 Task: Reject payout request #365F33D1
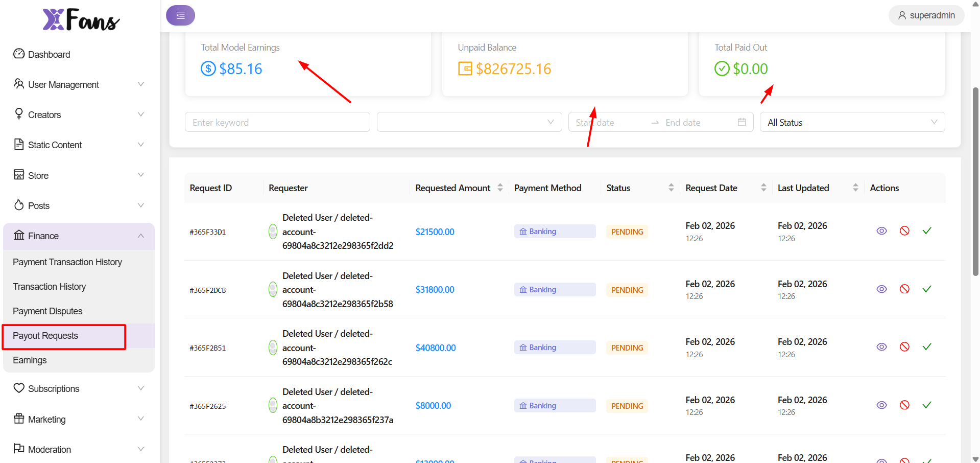(x=904, y=231)
